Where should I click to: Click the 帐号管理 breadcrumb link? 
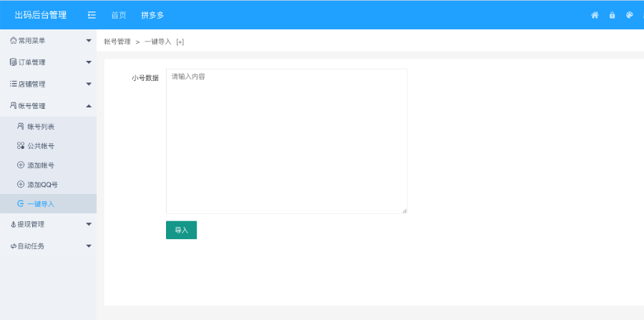[117, 42]
